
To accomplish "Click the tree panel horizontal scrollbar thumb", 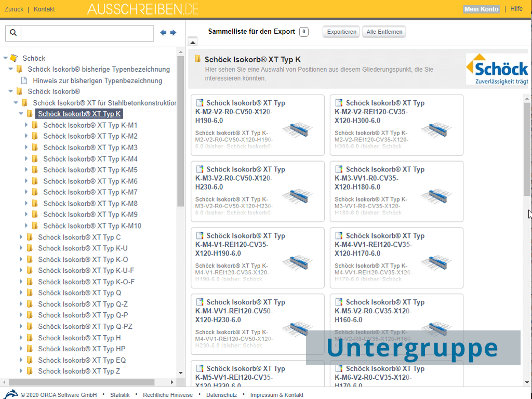I will [82, 382].
